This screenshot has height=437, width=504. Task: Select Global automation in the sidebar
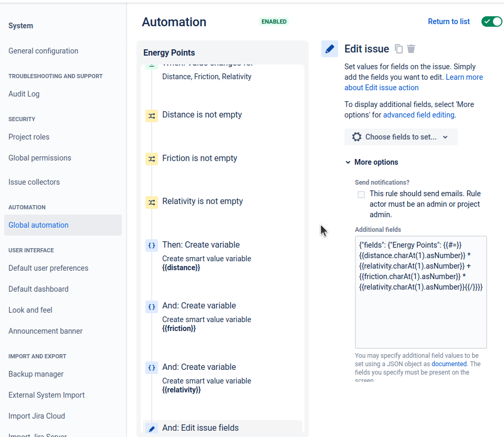(38, 225)
